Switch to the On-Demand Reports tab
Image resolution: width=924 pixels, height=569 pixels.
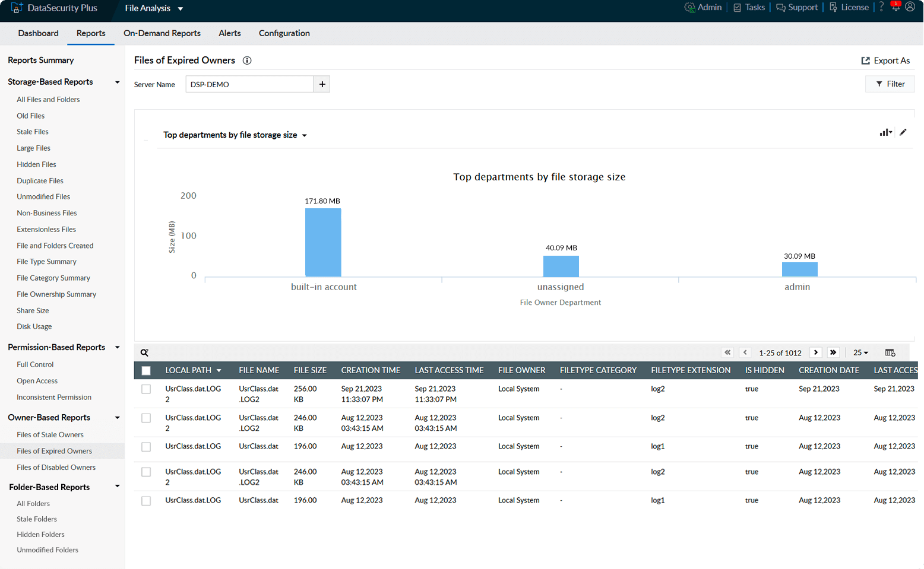click(x=162, y=33)
